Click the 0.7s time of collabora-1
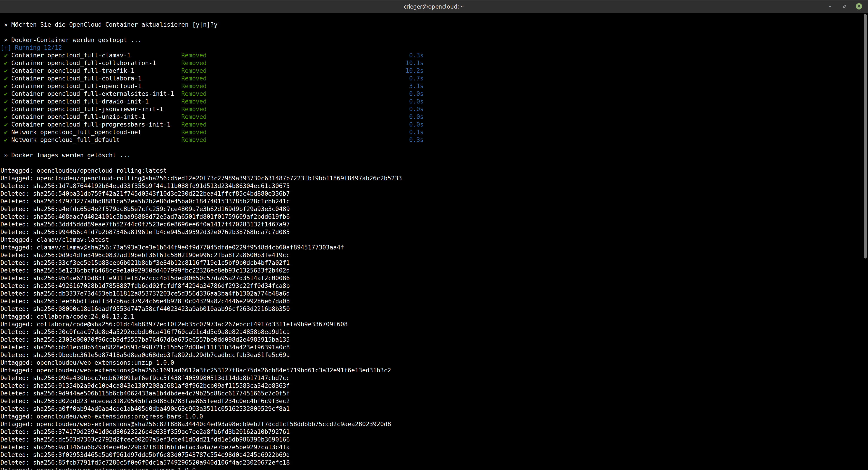The image size is (868, 470). coord(416,78)
